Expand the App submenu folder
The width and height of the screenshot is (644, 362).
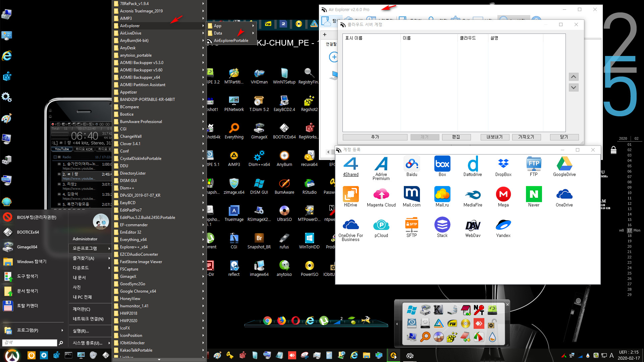pos(231,26)
